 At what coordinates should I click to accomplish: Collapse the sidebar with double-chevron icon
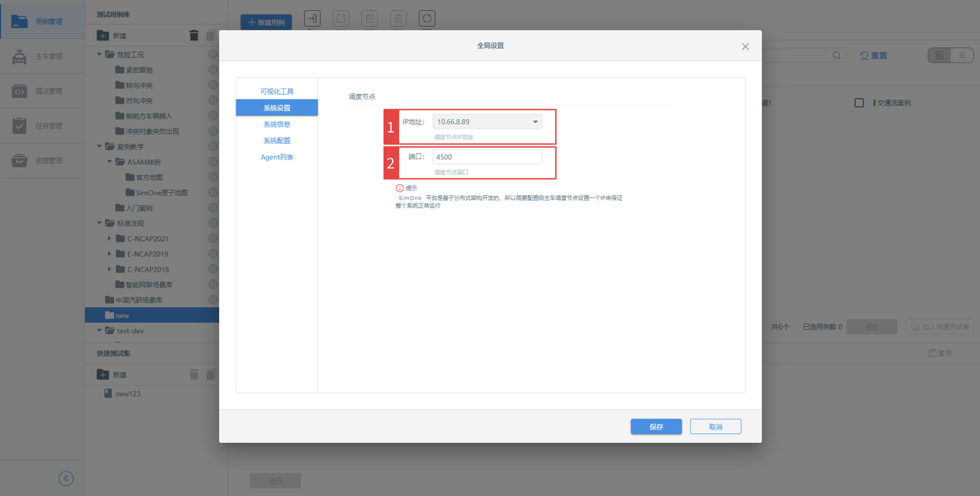point(66,478)
